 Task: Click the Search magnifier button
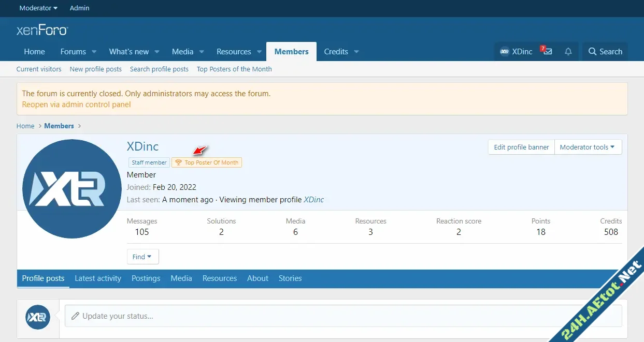click(605, 52)
